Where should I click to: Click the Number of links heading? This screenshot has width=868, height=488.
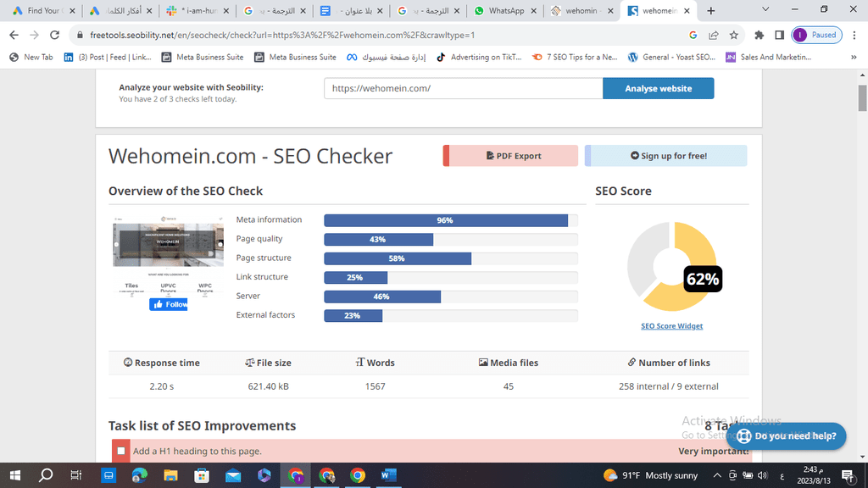(x=669, y=363)
